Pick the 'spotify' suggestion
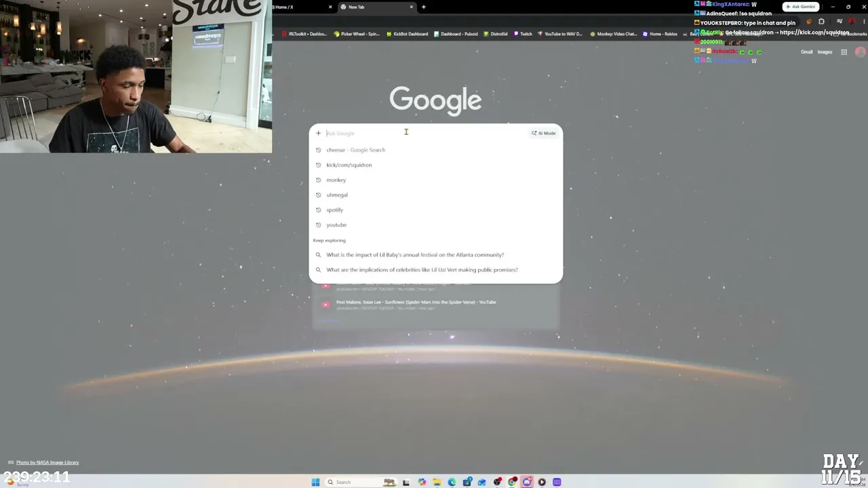The width and height of the screenshot is (868, 488). point(436,209)
